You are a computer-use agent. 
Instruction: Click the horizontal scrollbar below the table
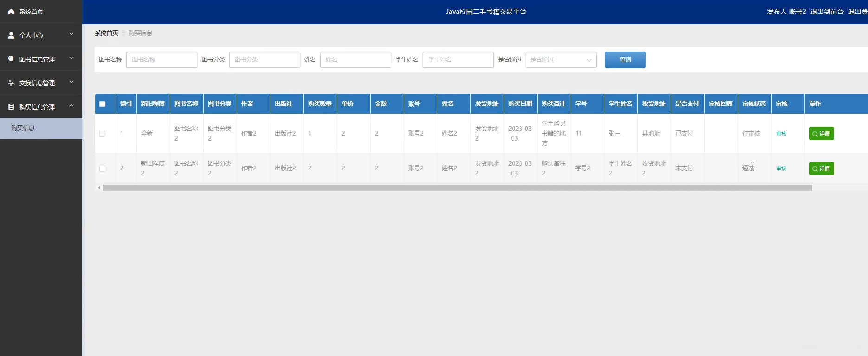(x=457, y=188)
